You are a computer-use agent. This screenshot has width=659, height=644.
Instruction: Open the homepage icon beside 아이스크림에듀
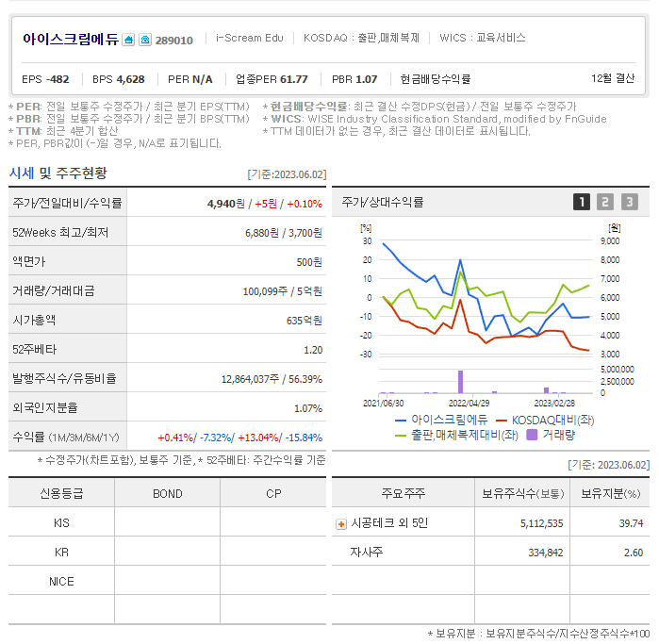(x=128, y=40)
